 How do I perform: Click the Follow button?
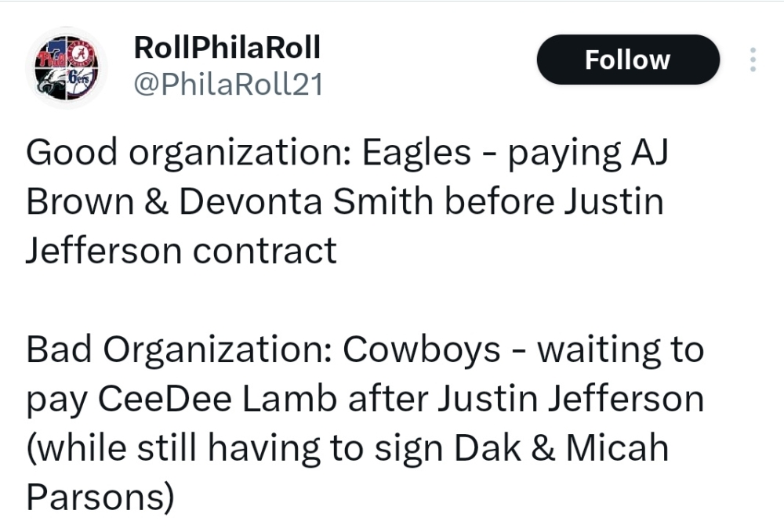[627, 60]
